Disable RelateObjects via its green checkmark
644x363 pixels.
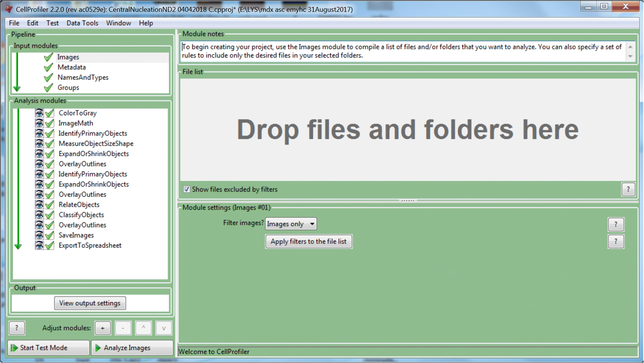coord(50,205)
